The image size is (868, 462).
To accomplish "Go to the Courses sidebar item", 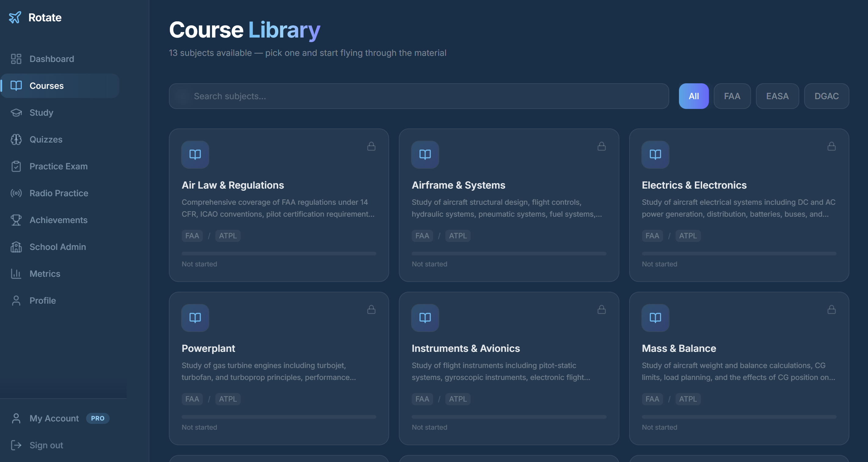I will pyautogui.click(x=46, y=86).
